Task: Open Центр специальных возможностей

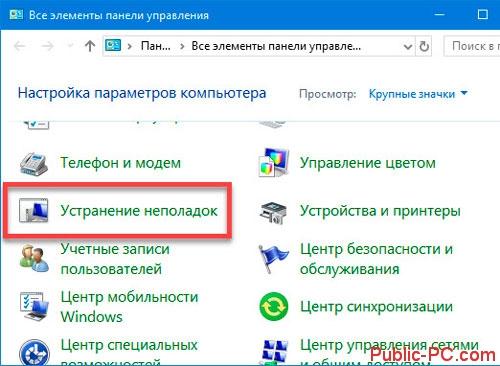Action: (129, 353)
